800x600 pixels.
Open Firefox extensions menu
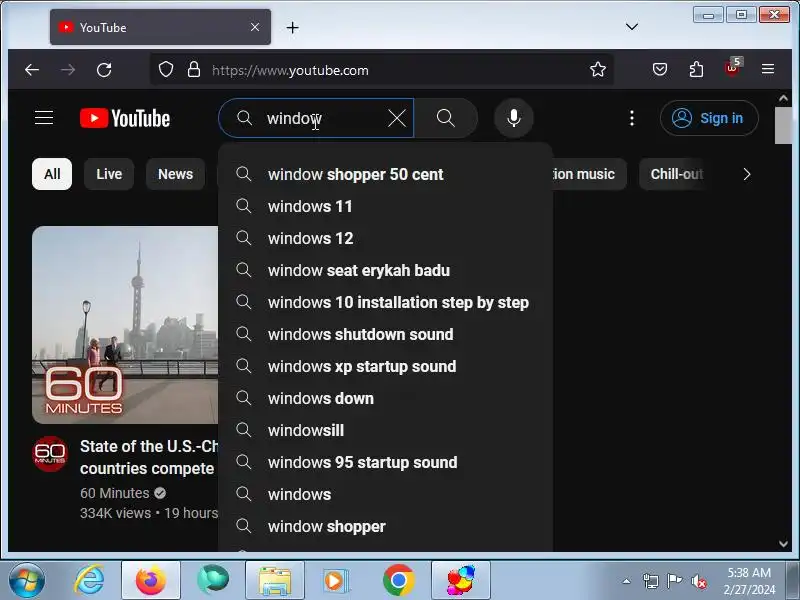pos(696,69)
